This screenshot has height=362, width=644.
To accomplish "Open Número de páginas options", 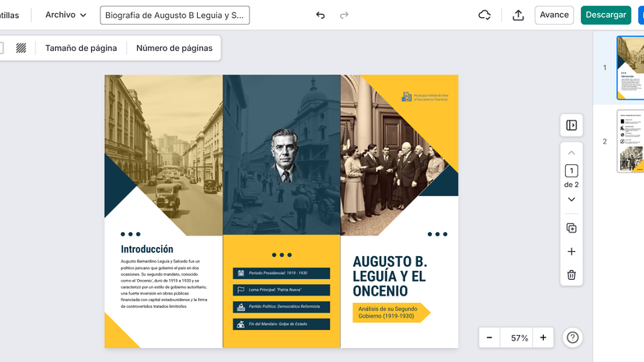I will [x=174, y=48].
